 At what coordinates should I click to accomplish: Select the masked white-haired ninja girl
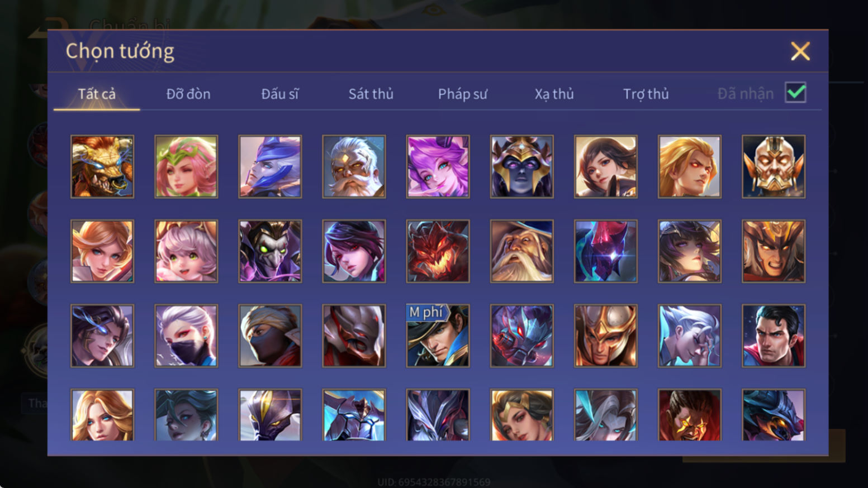tap(186, 336)
